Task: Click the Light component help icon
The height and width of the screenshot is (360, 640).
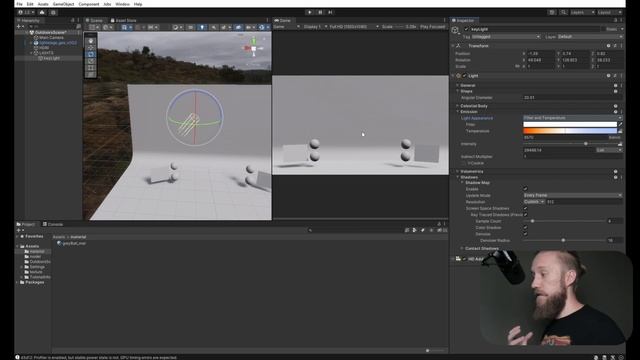Action: [x=608, y=76]
